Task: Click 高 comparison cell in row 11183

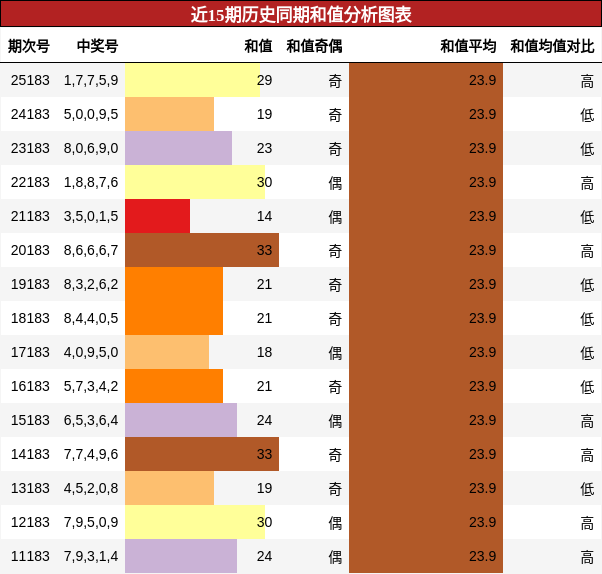Action: pos(587,557)
